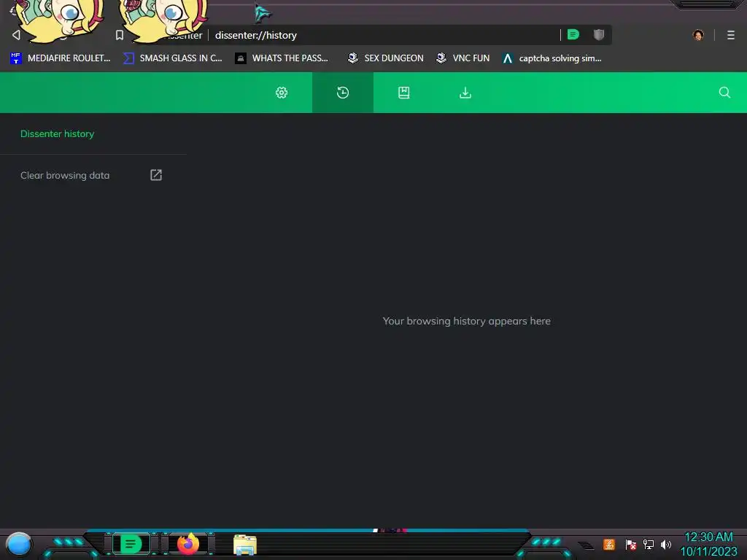Open Firefox from the taskbar
747x560 pixels.
click(188, 544)
